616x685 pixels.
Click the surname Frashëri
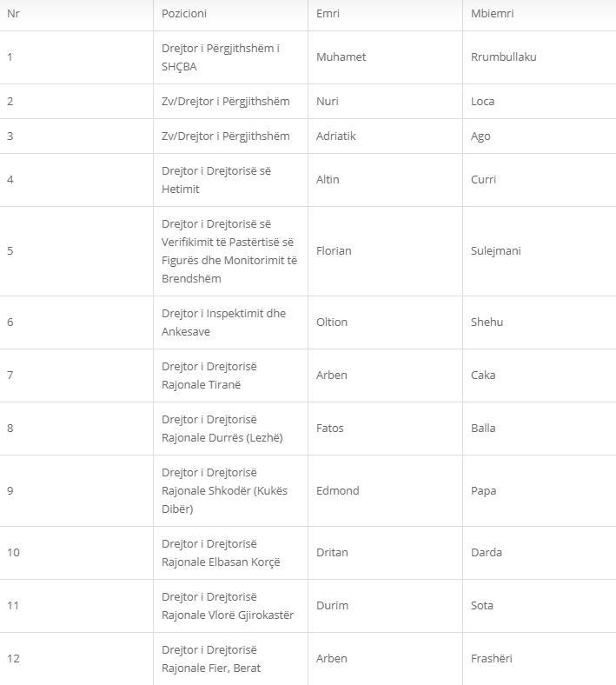click(x=491, y=659)
